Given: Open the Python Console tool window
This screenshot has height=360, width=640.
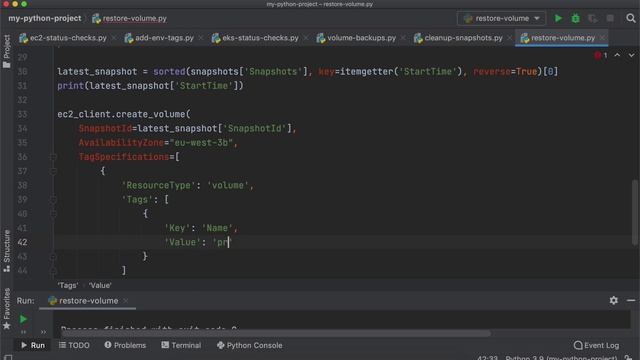Looking at the screenshot, I should click(249, 345).
